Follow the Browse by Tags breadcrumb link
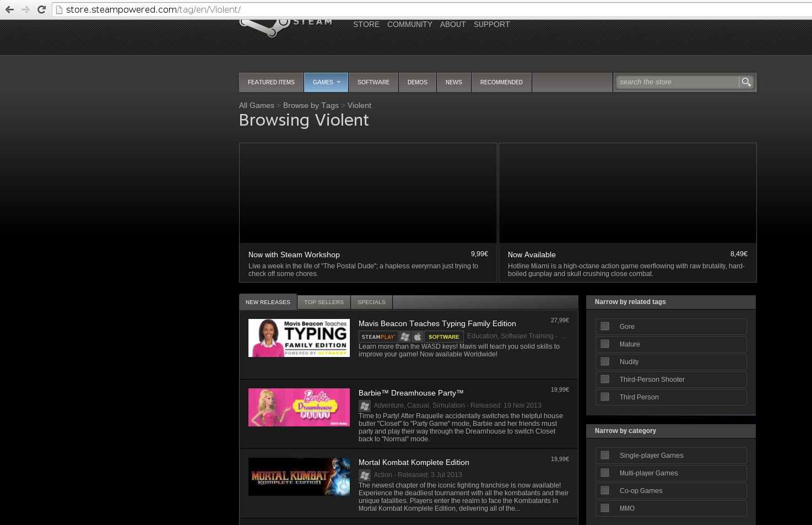812x525 pixels. coord(311,106)
